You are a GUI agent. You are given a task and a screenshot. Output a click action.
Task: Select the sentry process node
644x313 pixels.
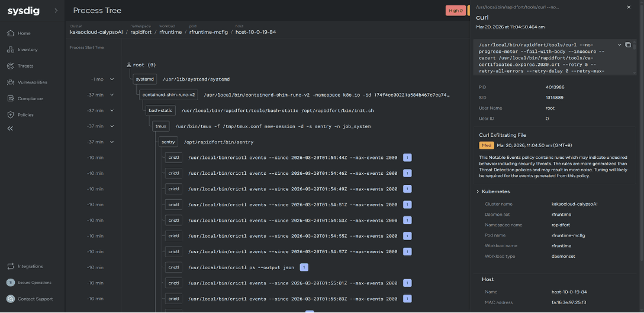coord(168,142)
